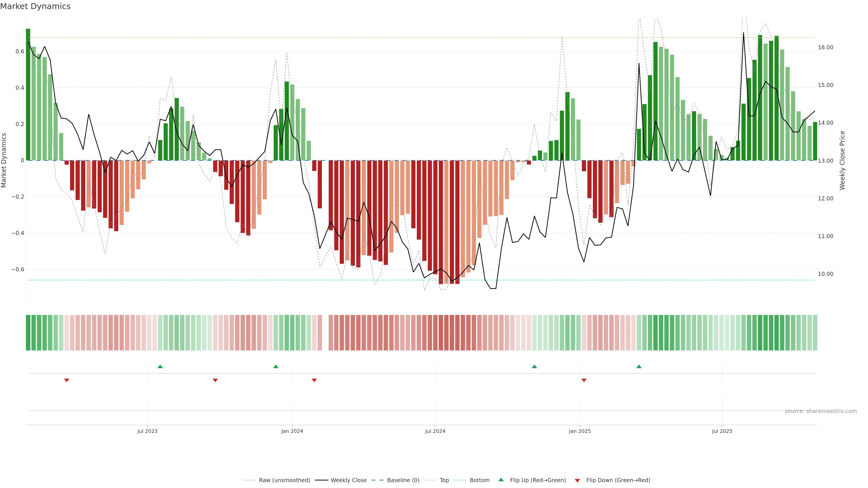Click the flip-down marker after Jan 2024
This screenshot has width=868, height=488.
[x=314, y=380]
